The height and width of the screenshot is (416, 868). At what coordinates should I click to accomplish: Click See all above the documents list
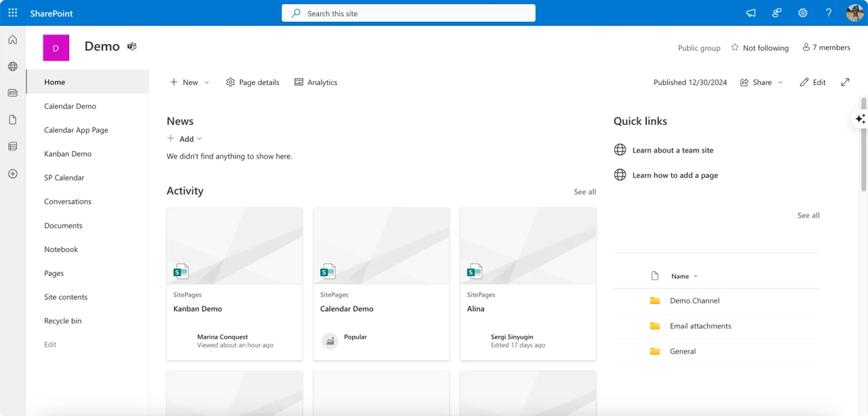point(808,215)
